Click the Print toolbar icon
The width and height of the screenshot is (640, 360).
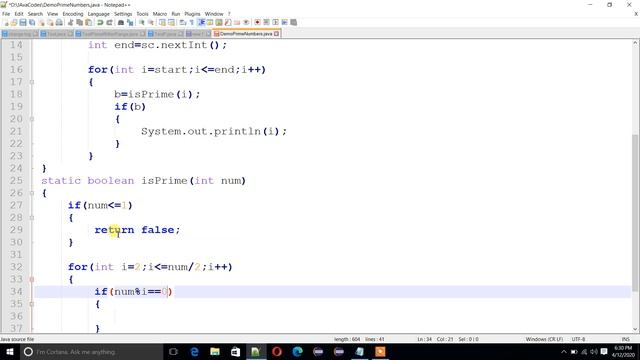(59, 22)
